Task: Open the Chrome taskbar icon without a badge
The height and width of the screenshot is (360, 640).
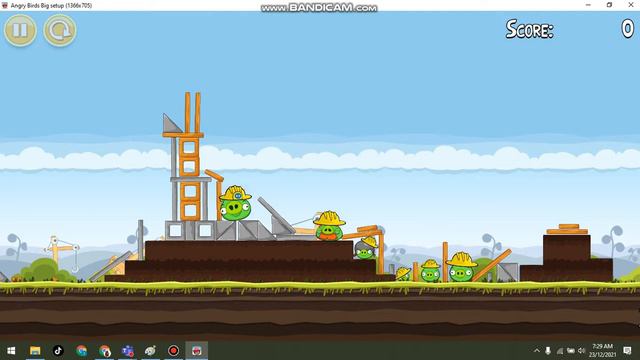Action: click(x=81, y=351)
